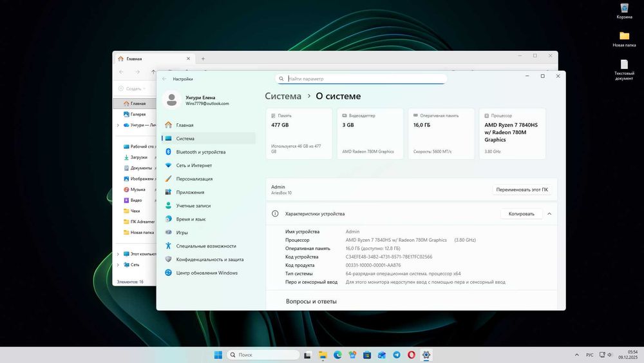The height and width of the screenshot is (363, 644).
Task: Open Персонализация settings
Action: pos(208,179)
